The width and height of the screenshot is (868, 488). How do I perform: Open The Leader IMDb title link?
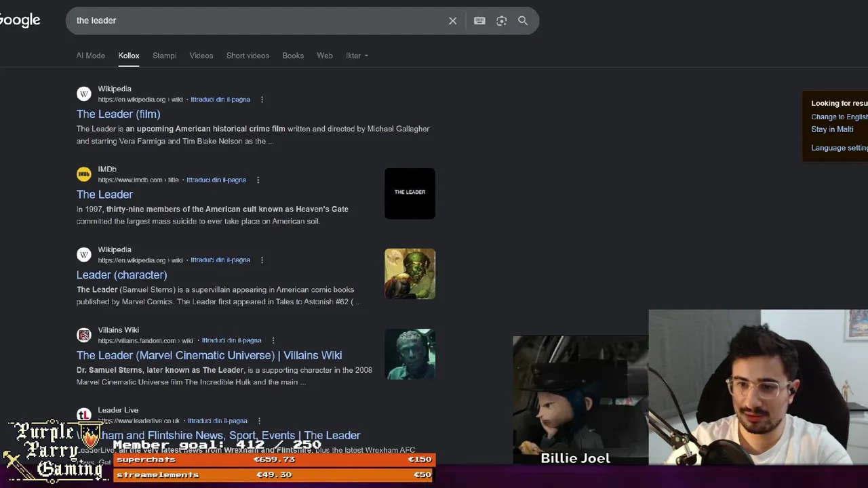104,195
